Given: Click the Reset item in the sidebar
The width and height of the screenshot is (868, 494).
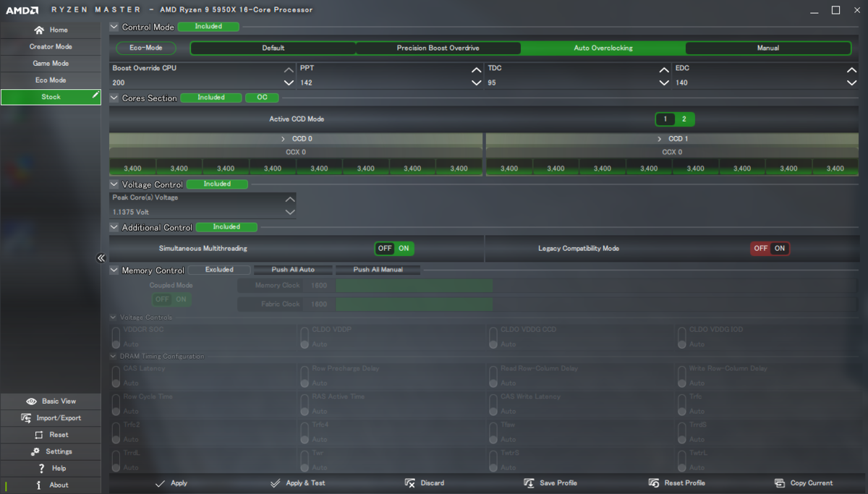Looking at the screenshot, I should [x=51, y=435].
